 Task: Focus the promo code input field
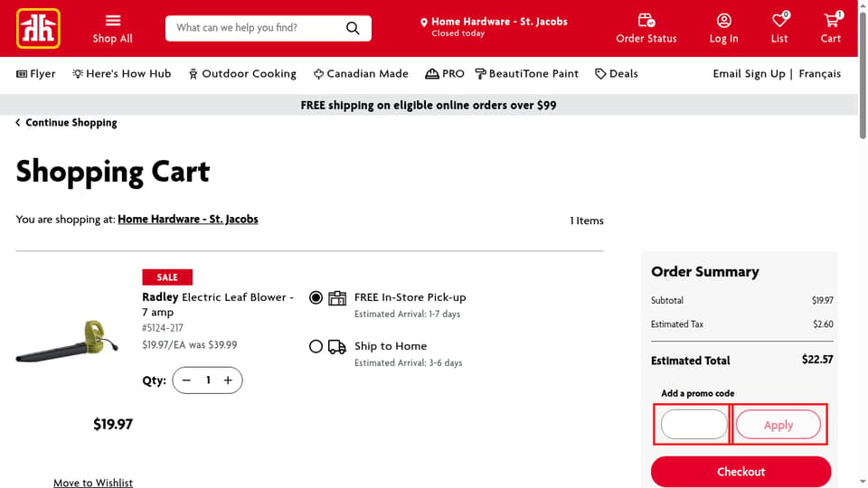click(693, 425)
